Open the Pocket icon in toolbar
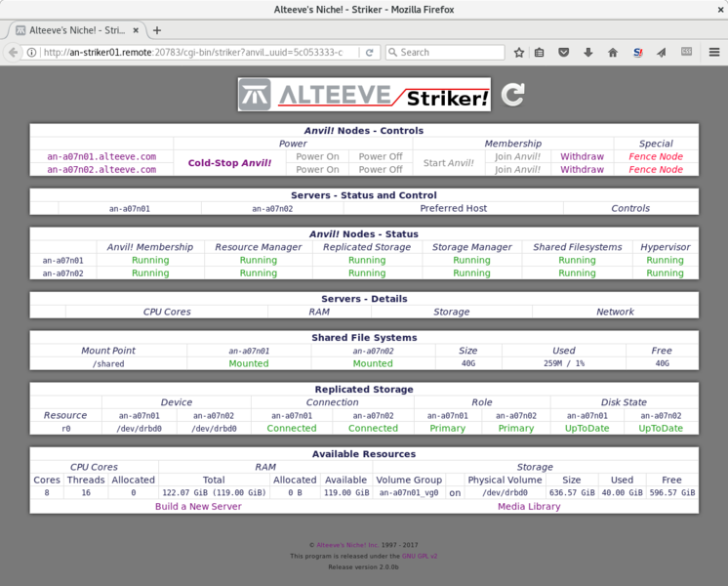 pos(564,52)
